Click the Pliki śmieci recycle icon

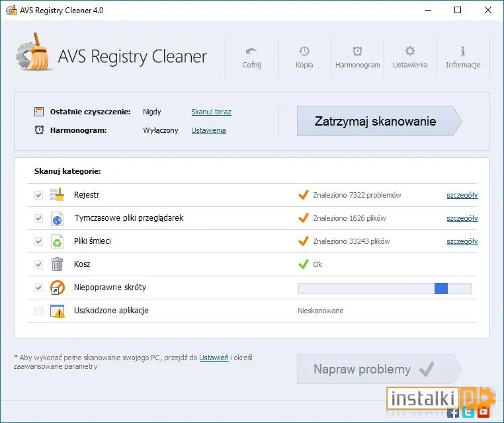(58, 241)
